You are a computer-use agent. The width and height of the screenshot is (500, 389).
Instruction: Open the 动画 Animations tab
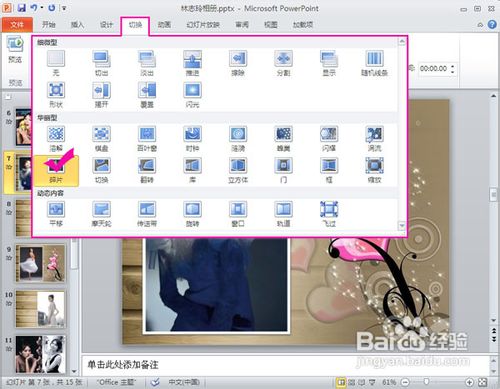164,25
